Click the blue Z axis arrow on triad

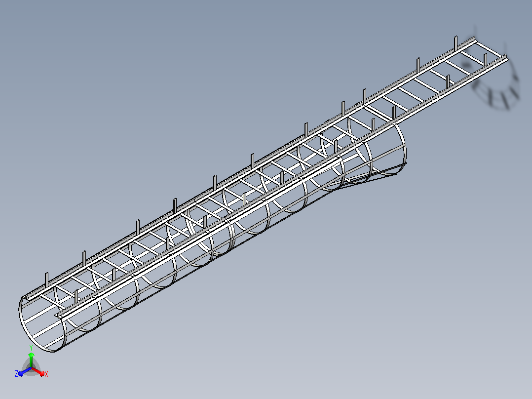click(25, 372)
